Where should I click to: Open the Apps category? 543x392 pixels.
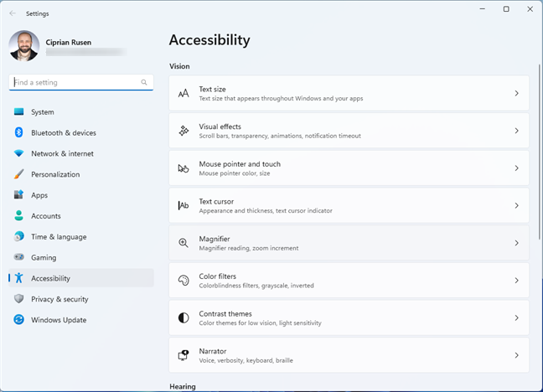[x=81, y=195]
